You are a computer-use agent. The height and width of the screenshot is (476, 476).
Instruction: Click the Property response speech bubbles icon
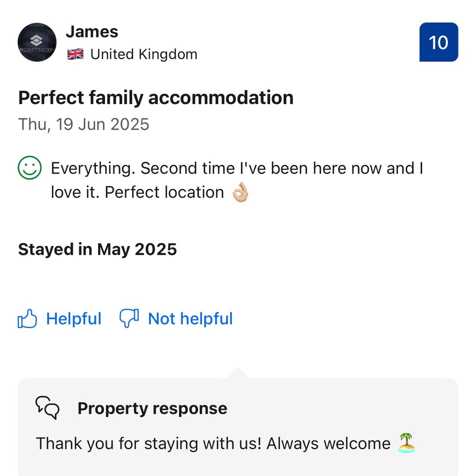click(47, 408)
